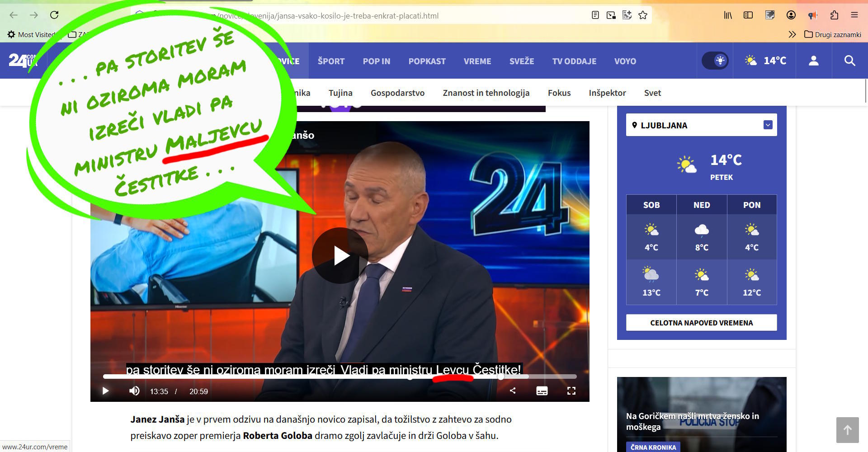The width and height of the screenshot is (868, 452).
Task: Toggle the dark/light theme switch
Action: [x=715, y=61]
